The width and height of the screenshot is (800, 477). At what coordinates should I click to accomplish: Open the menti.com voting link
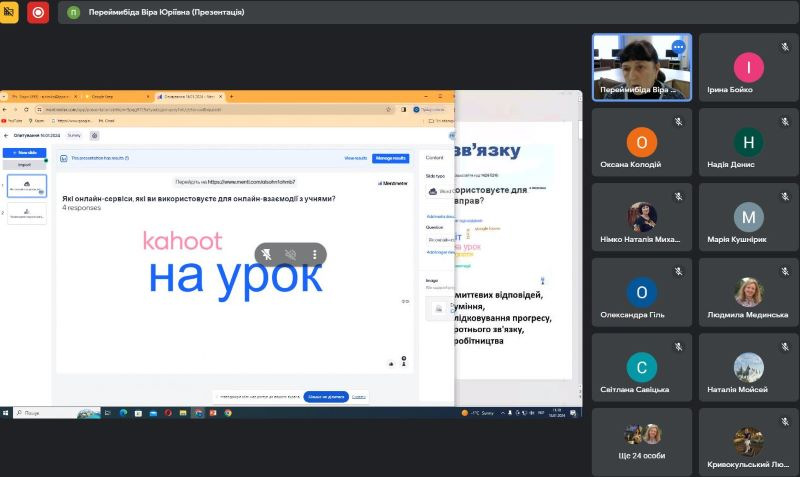[252, 182]
